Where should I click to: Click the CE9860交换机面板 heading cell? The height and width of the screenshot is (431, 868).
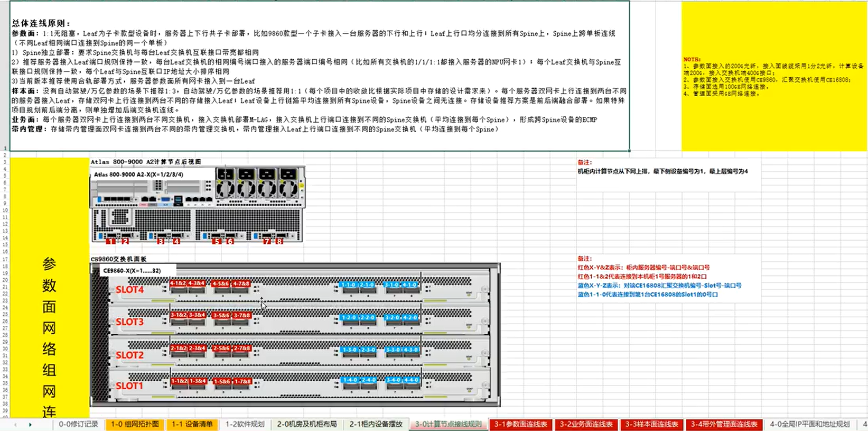tap(119, 259)
